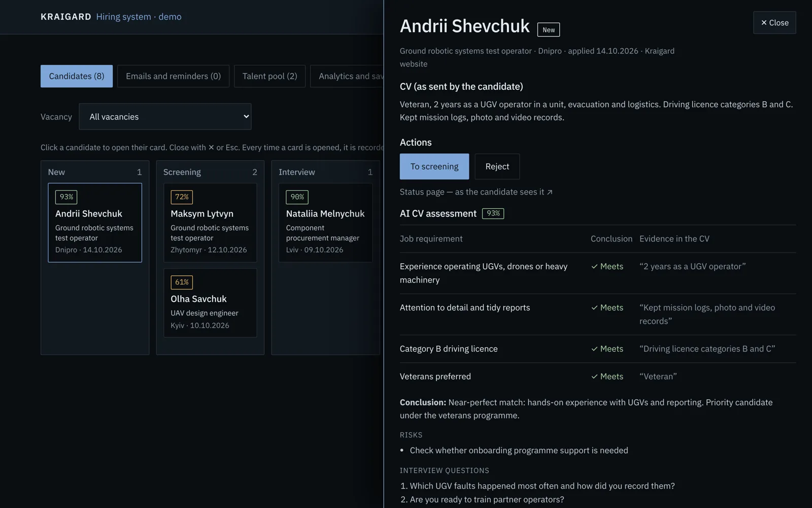Screen dimensions: 812x508
Task: Click the New status badge beside Andrii Shevchuk
Action: point(549,30)
